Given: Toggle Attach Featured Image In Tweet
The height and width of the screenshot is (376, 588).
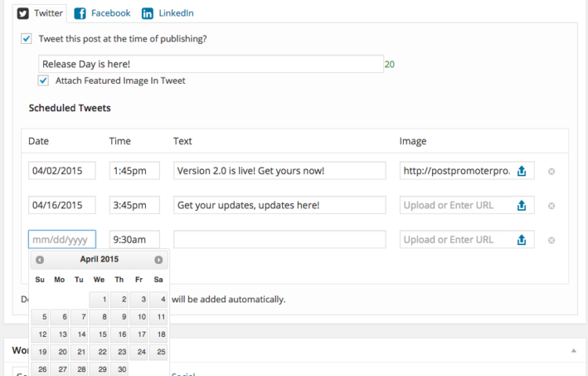Looking at the screenshot, I should [x=43, y=81].
